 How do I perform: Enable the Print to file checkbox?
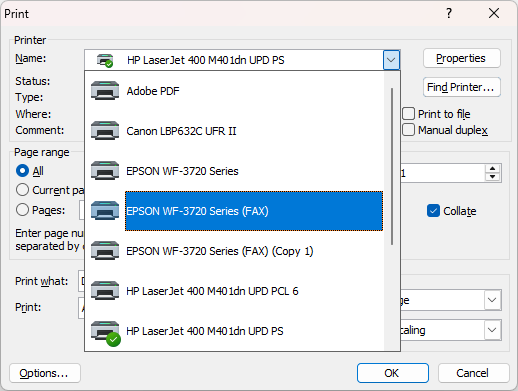tap(408, 114)
